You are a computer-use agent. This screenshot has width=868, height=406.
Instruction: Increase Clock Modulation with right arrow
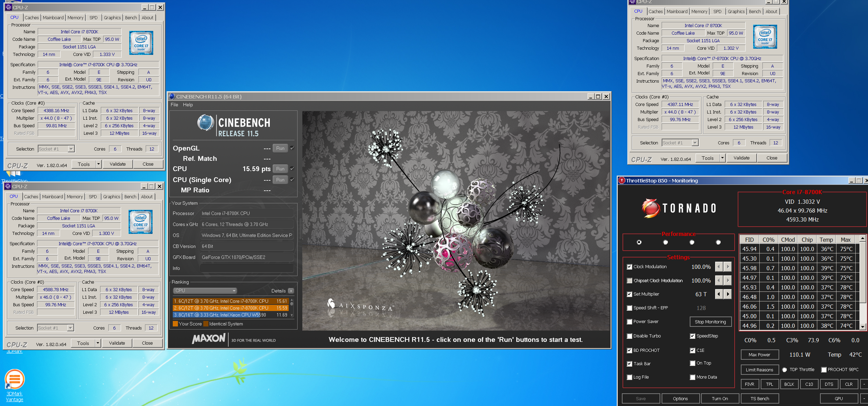[x=728, y=266]
